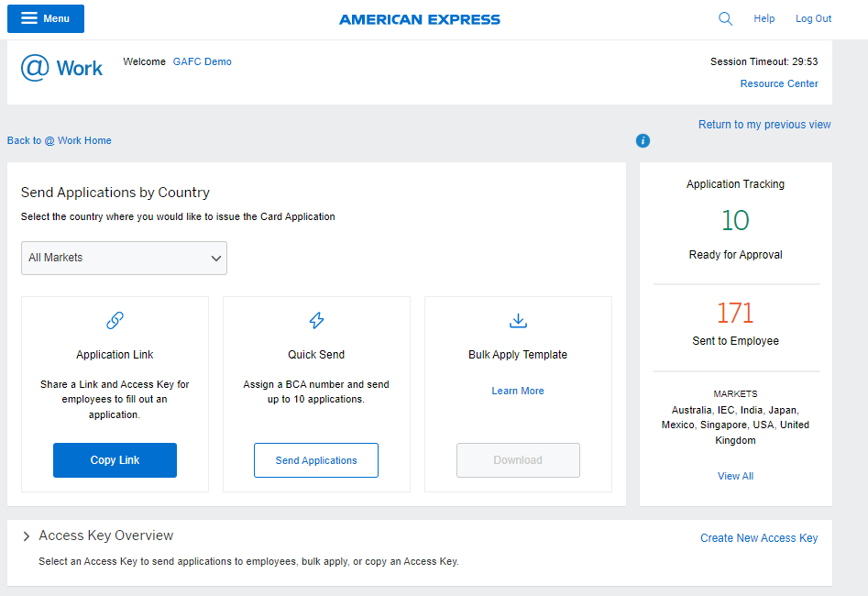The height and width of the screenshot is (596, 868).
Task: Open the All Markets dropdown
Action: pos(124,258)
